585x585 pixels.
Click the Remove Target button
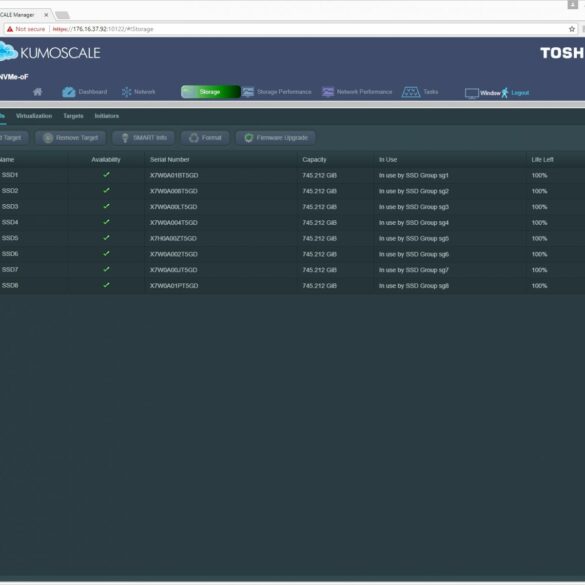pos(71,138)
